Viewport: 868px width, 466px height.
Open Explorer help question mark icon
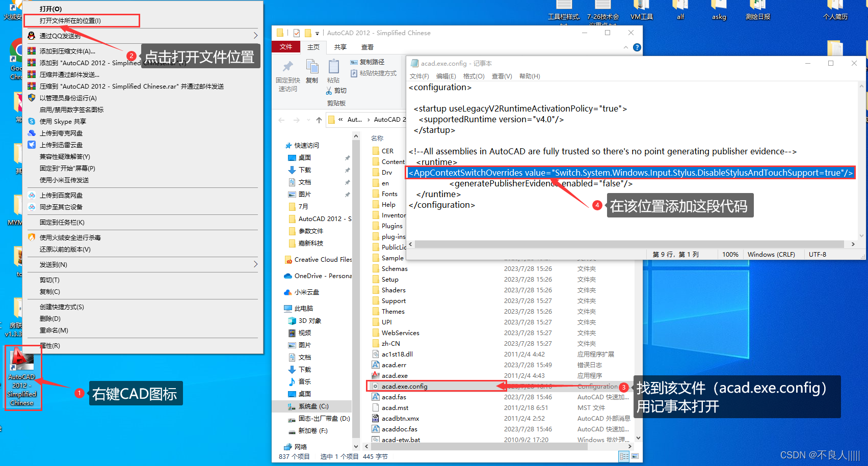637,47
